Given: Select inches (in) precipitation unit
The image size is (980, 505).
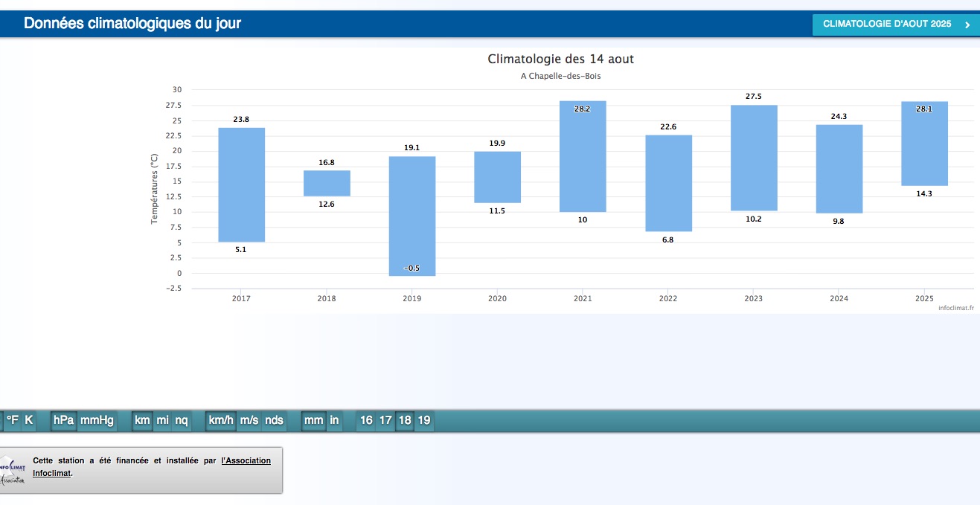Looking at the screenshot, I should coord(334,420).
